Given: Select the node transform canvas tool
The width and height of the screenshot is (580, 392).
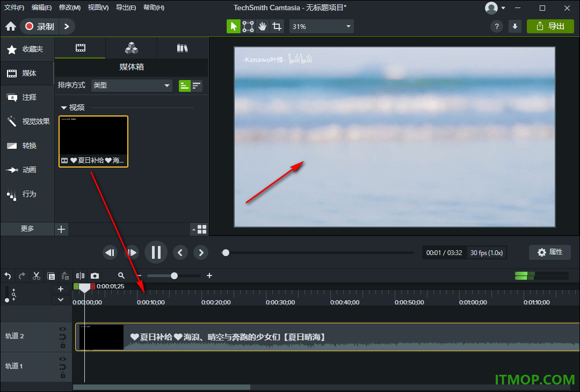Looking at the screenshot, I should pyautogui.click(x=248, y=26).
